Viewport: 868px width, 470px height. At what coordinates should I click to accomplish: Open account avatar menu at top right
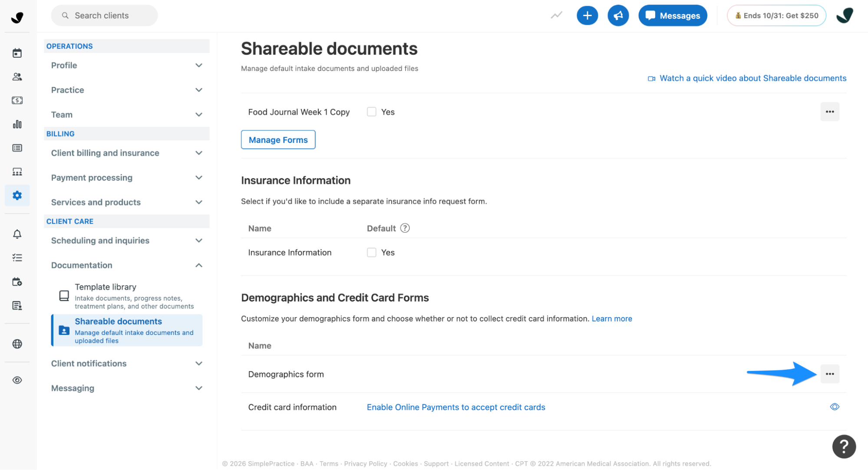pos(845,16)
